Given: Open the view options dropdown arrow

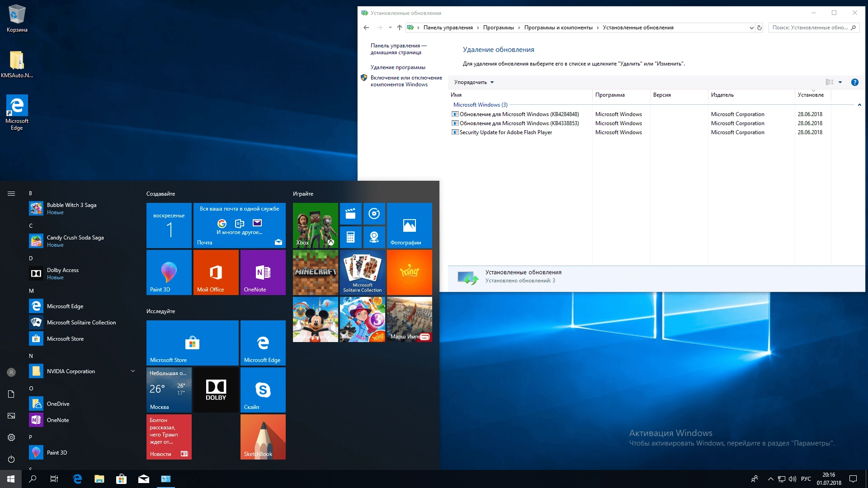Looking at the screenshot, I should [x=840, y=82].
